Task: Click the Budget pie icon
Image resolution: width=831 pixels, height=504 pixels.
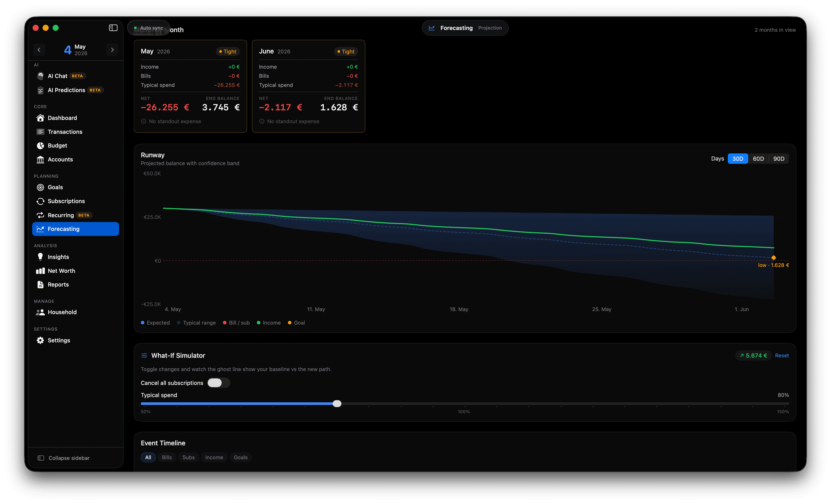Action: pyautogui.click(x=40, y=145)
